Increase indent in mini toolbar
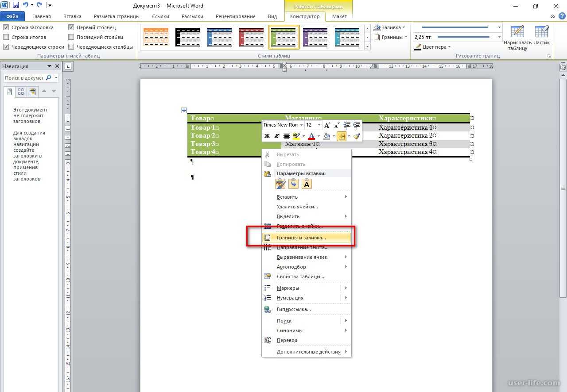 357,125
